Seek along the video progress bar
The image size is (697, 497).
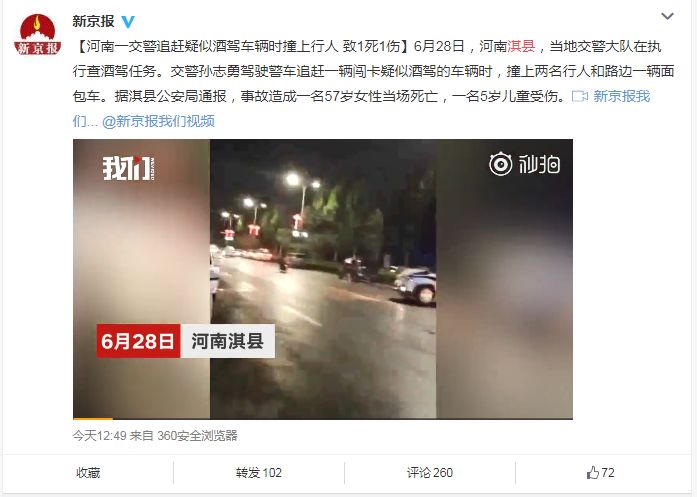coord(323,418)
